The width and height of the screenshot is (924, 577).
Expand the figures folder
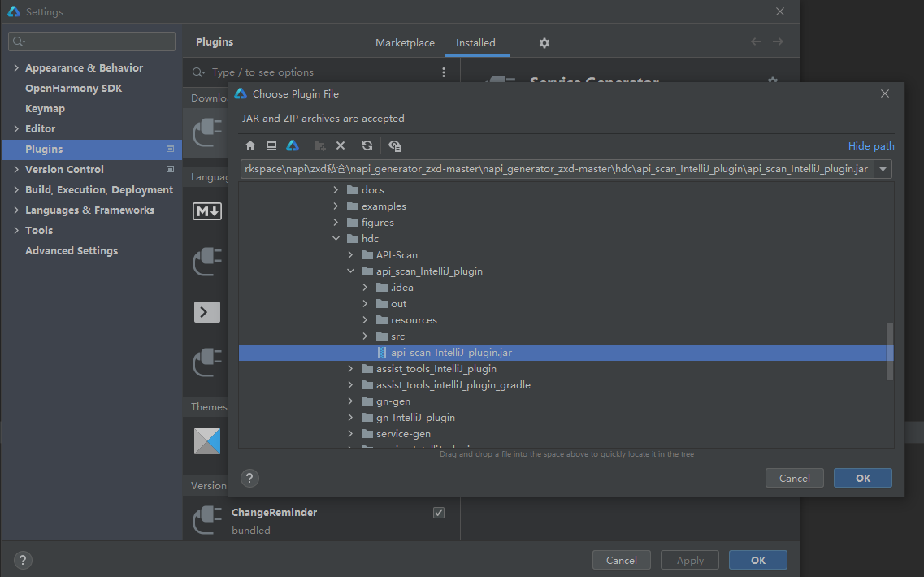pos(336,222)
